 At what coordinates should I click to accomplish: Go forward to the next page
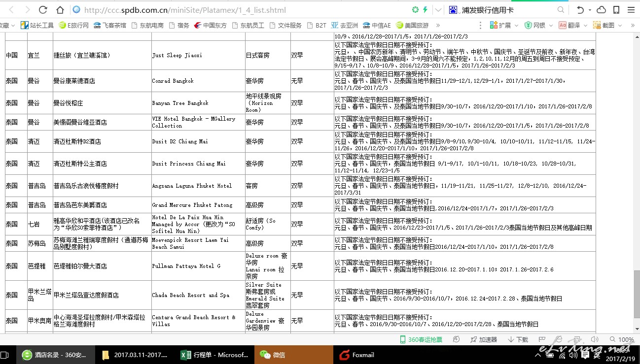(27, 10)
